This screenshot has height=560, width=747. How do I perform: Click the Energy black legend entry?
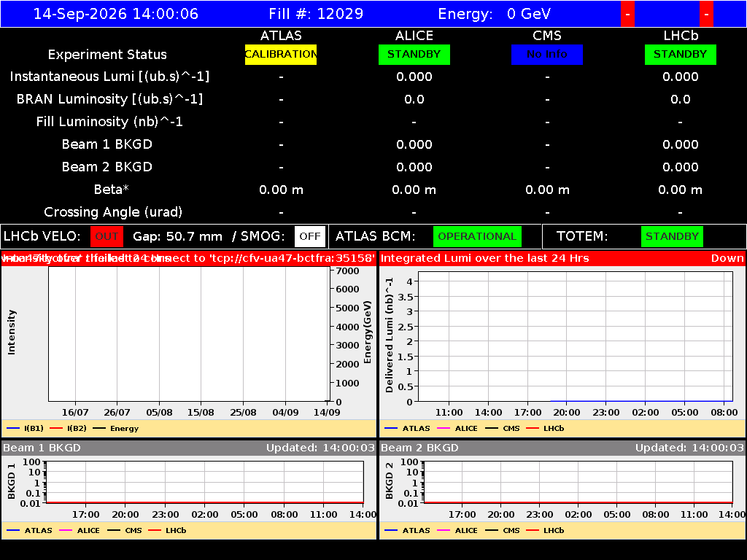[x=116, y=429]
